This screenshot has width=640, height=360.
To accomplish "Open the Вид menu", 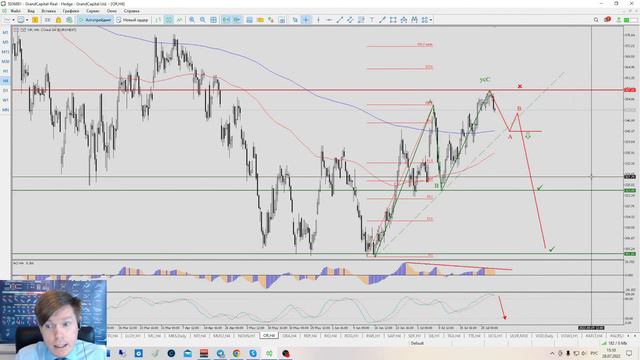I will point(31,11).
